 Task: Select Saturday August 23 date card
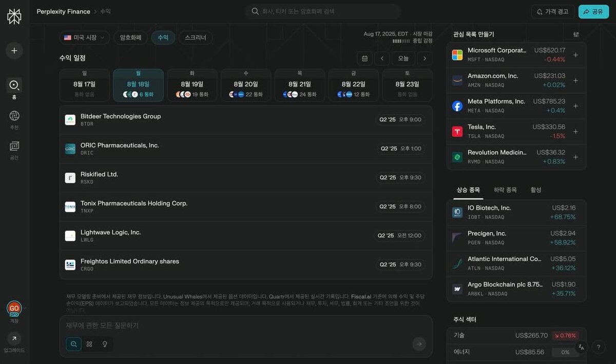(407, 85)
